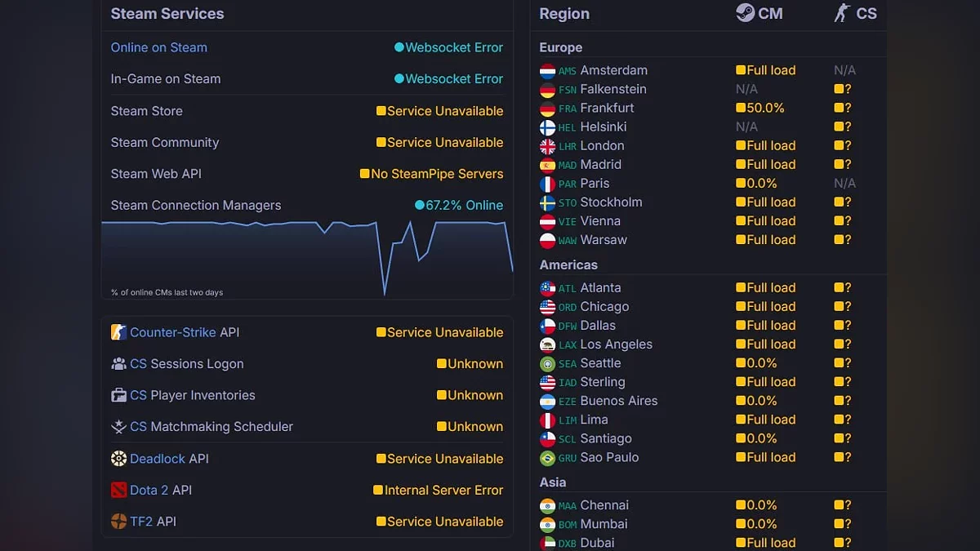
Task: Click the online CMs history graph
Action: tap(307, 257)
